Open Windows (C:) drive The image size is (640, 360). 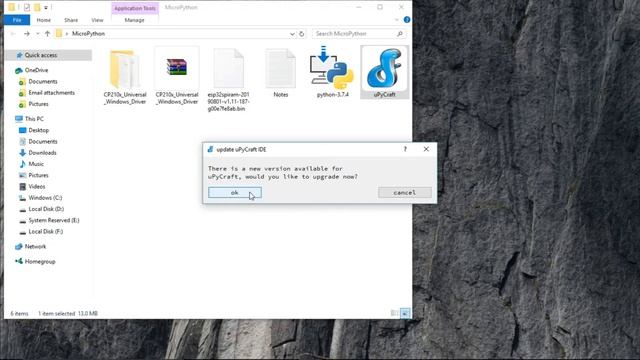(x=45, y=198)
